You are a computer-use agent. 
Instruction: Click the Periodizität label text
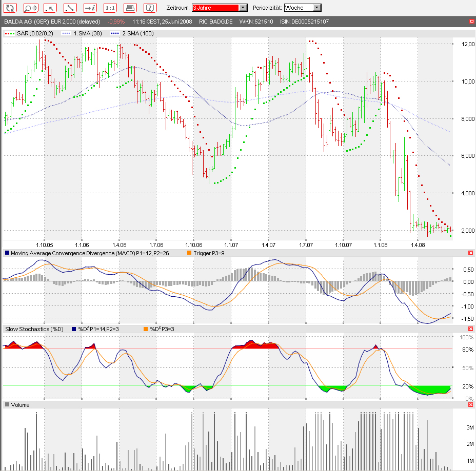[267, 8]
